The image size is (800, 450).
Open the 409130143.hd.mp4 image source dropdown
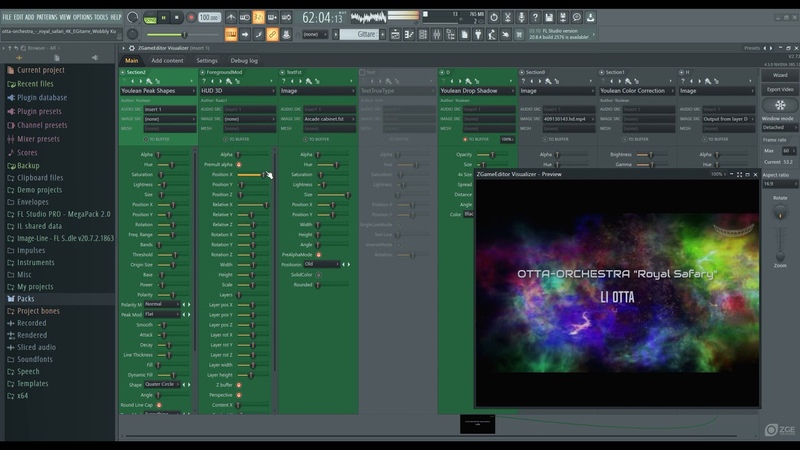(569, 119)
